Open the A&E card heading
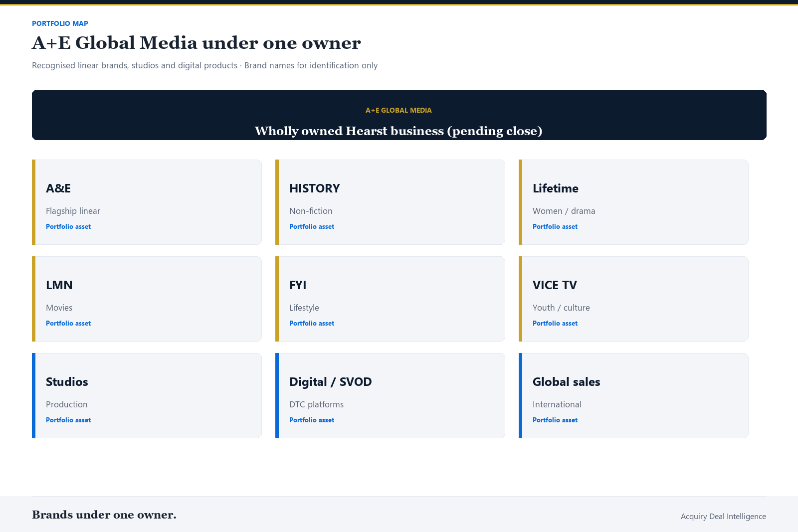The width and height of the screenshot is (798, 532). (x=58, y=188)
